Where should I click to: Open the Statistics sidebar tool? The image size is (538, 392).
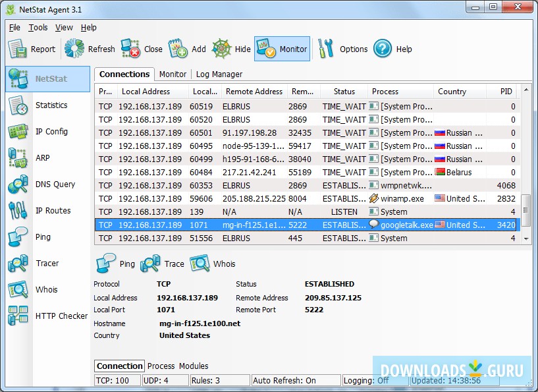coord(47,105)
